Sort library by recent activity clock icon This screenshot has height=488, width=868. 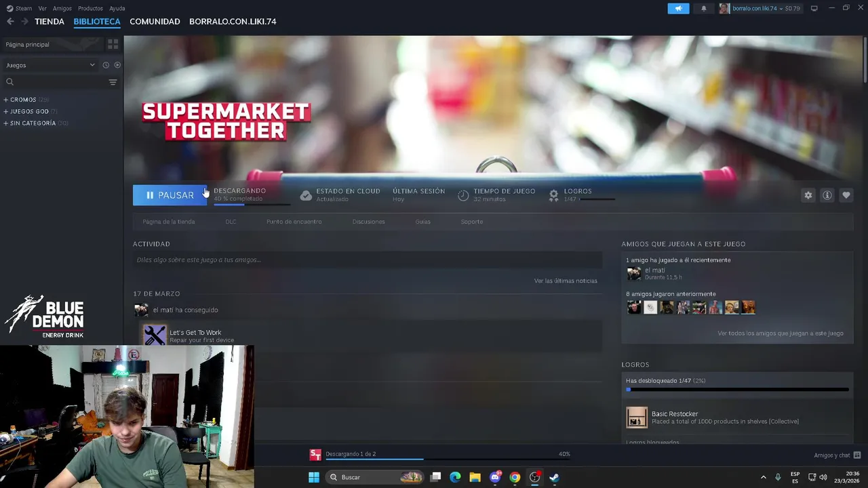pyautogui.click(x=106, y=65)
